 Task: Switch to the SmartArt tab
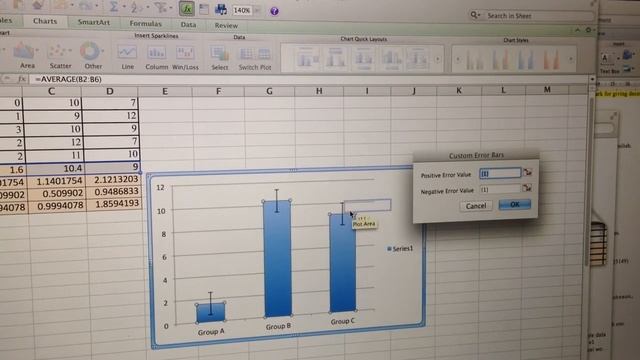click(x=93, y=22)
